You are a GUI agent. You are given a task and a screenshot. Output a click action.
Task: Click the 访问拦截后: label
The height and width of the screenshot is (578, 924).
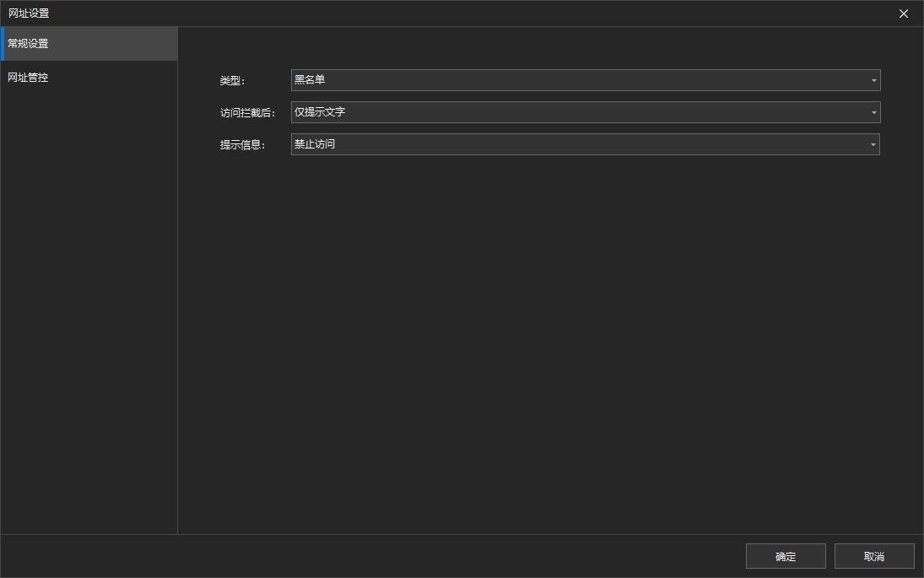247,112
